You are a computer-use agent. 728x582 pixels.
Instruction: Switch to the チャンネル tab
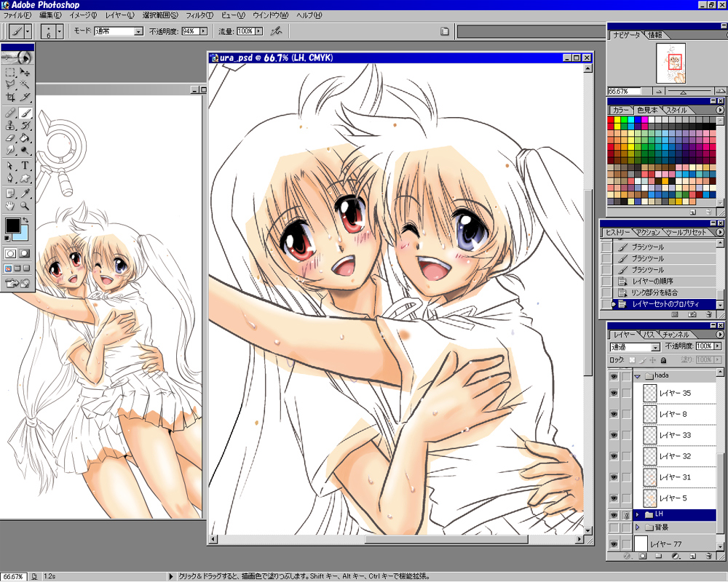click(676, 334)
